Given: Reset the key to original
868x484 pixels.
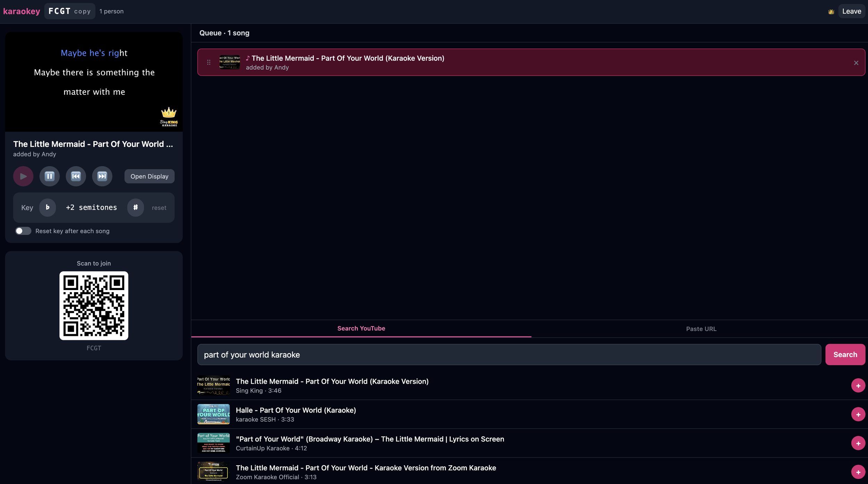Looking at the screenshot, I should pyautogui.click(x=159, y=208).
